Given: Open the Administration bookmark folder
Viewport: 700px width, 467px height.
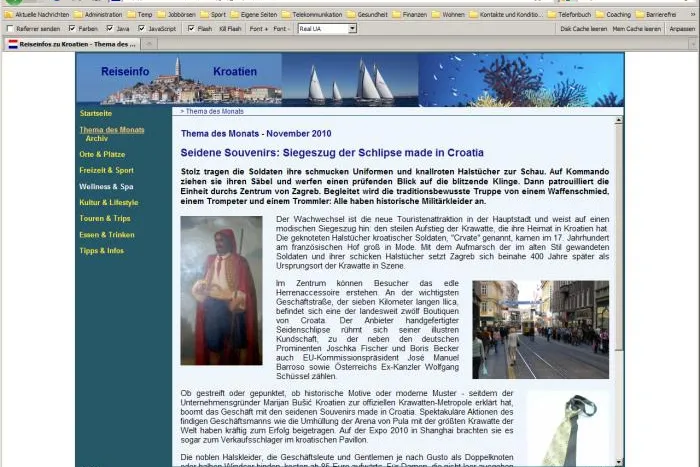Looking at the screenshot, I should 99,14.
